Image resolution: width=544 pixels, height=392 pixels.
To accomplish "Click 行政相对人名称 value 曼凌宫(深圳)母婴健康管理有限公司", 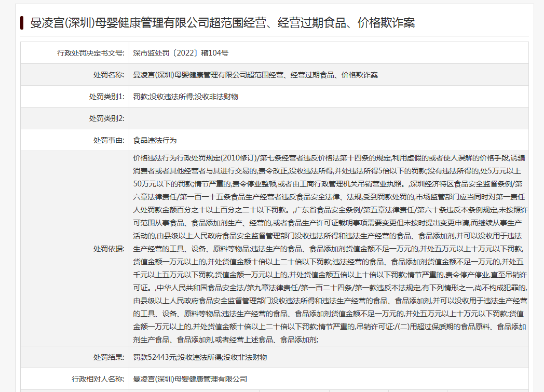I will coord(190,379).
